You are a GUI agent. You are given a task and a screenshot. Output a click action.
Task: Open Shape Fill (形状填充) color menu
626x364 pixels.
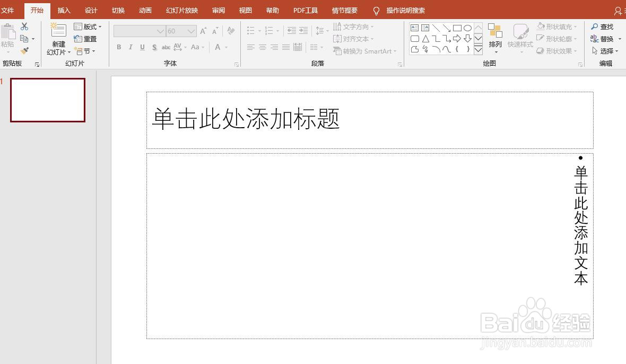[x=557, y=26]
